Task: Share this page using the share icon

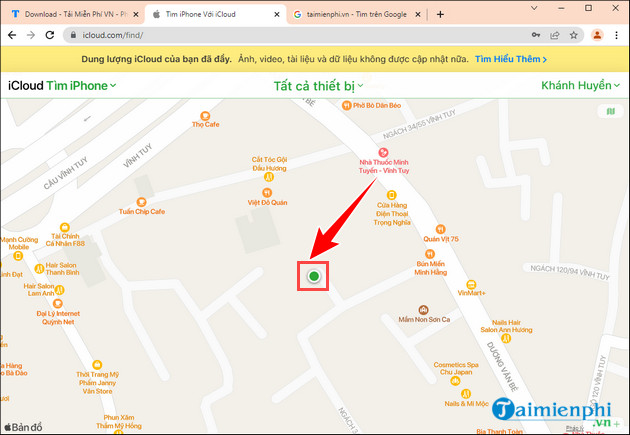Action: pyautogui.click(x=555, y=35)
